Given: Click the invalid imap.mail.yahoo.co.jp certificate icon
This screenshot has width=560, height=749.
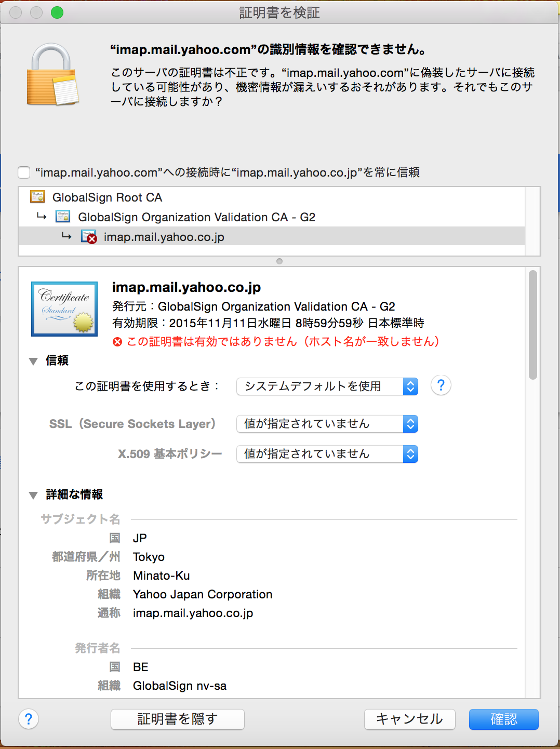Looking at the screenshot, I should (x=89, y=237).
